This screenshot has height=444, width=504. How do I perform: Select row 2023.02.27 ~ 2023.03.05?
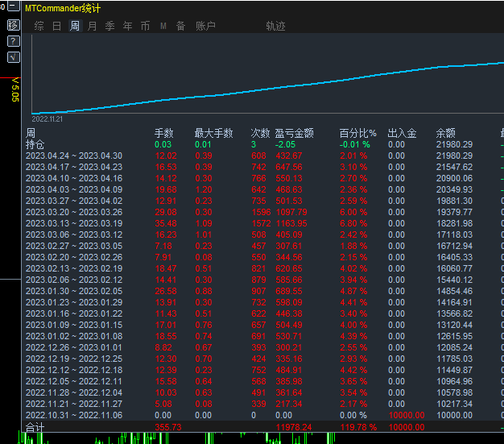click(x=262, y=246)
